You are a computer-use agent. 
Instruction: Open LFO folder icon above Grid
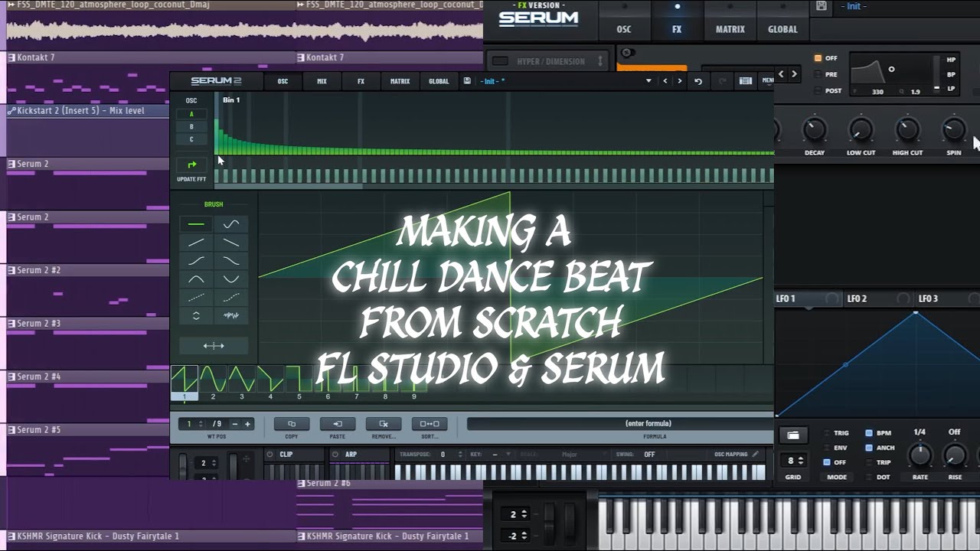[x=793, y=435]
